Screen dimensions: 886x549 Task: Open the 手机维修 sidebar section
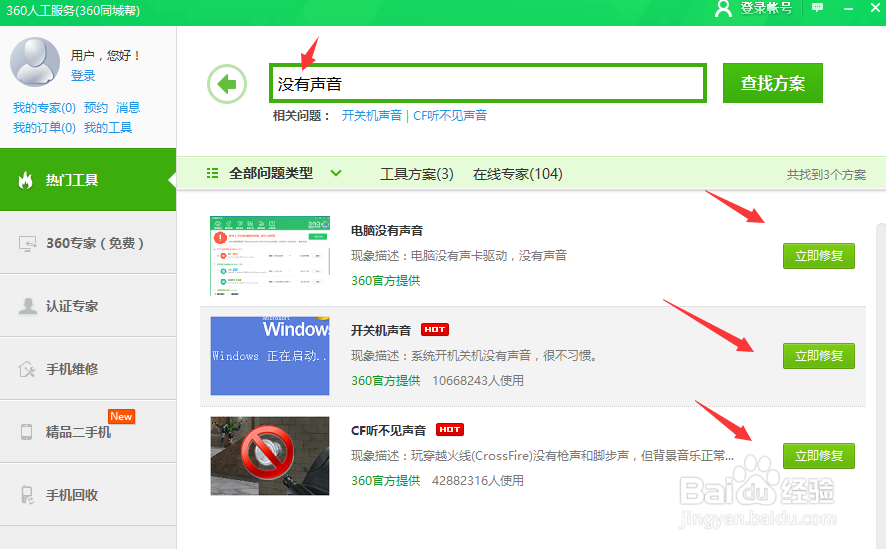click(88, 369)
